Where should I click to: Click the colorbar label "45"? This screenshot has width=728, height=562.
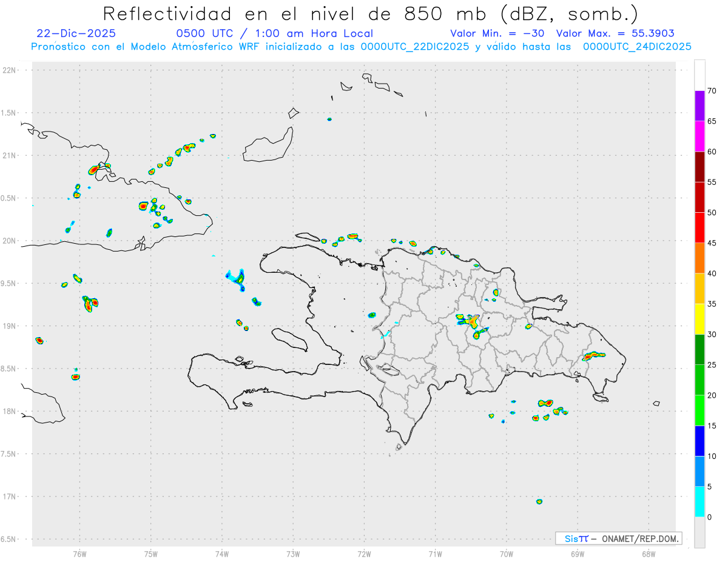pyautogui.click(x=712, y=243)
